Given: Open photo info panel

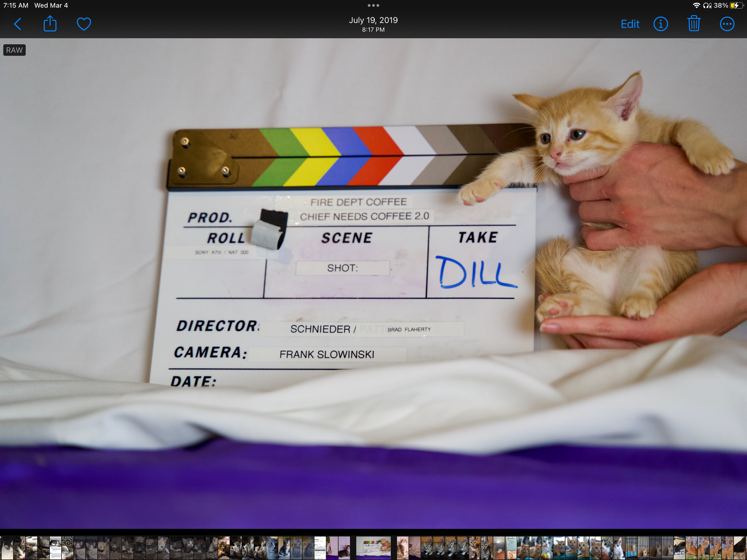Looking at the screenshot, I should pyautogui.click(x=661, y=24).
